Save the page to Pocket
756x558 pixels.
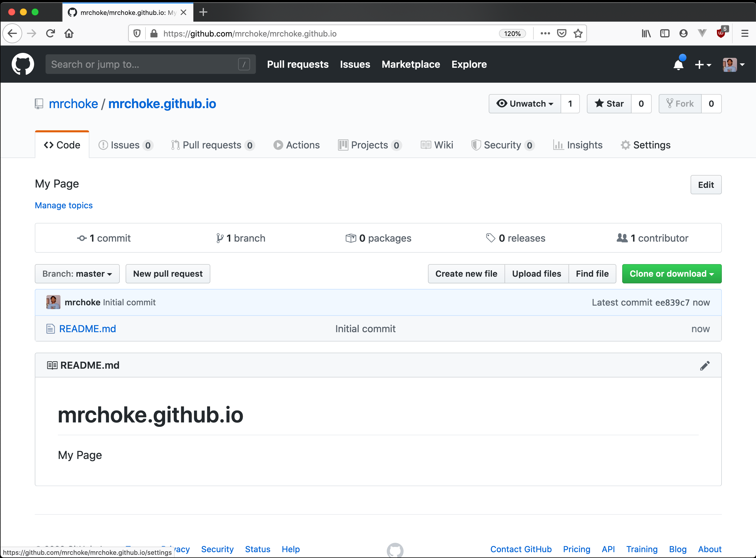[x=561, y=33]
